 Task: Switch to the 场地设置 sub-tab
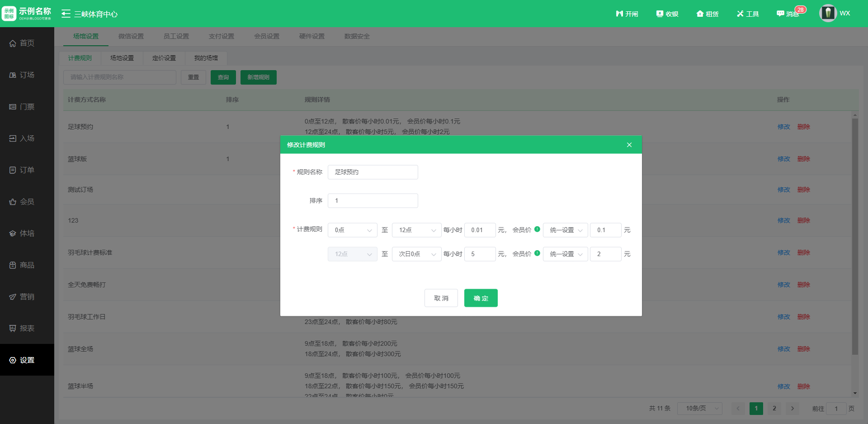click(122, 58)
